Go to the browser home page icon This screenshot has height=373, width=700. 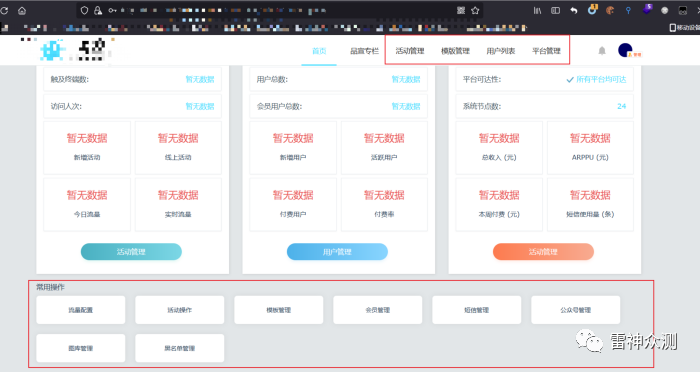click(22, 10)
